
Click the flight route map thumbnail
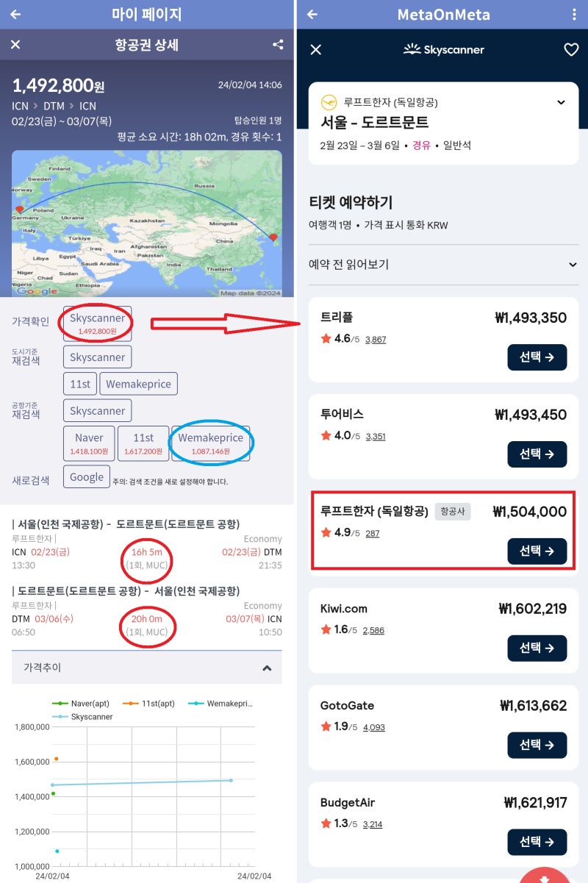147,224
